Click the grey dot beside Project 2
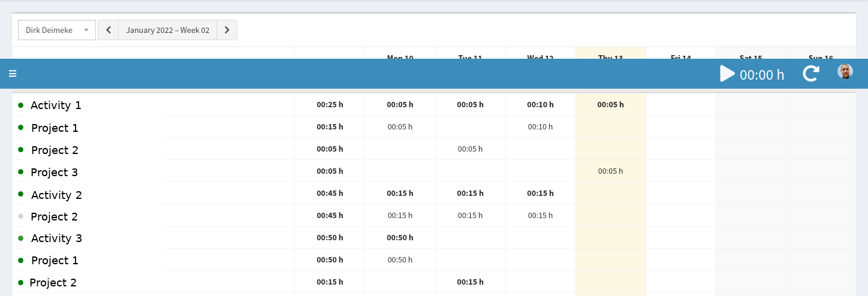 20,216
